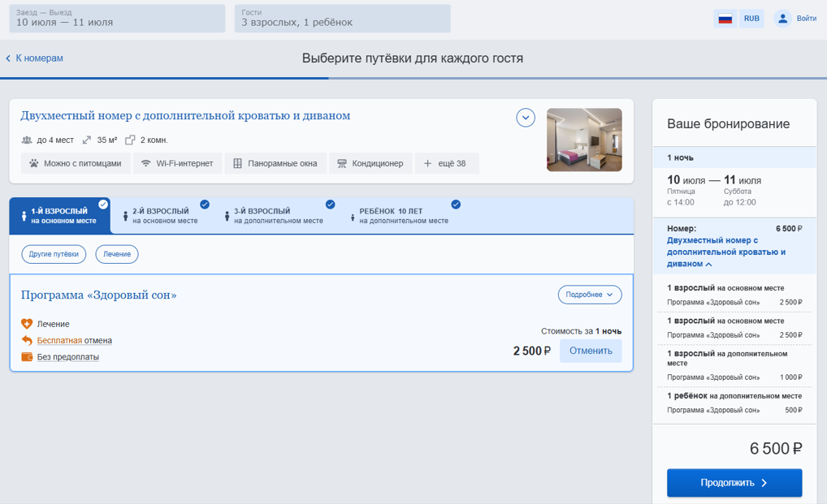This screenshot has width=827, height=504.
Task: Click the back chevron next to К номерам
Action: (8, 58)
